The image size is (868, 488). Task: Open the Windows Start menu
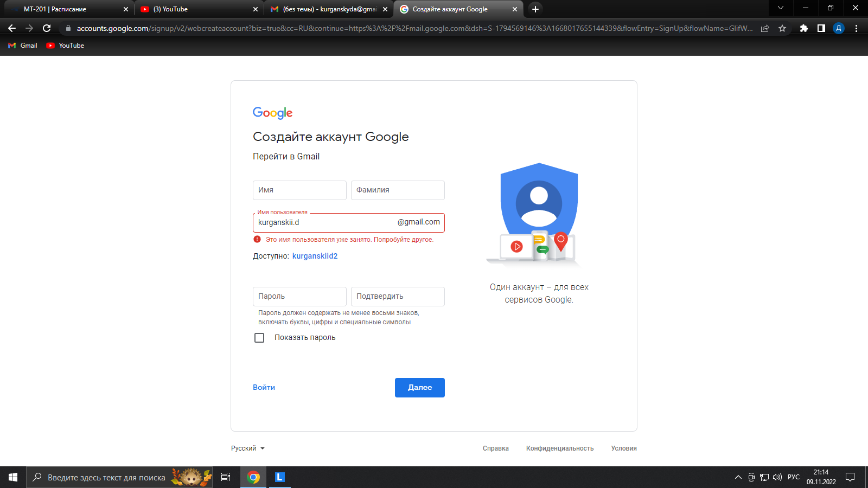point(13,477)
